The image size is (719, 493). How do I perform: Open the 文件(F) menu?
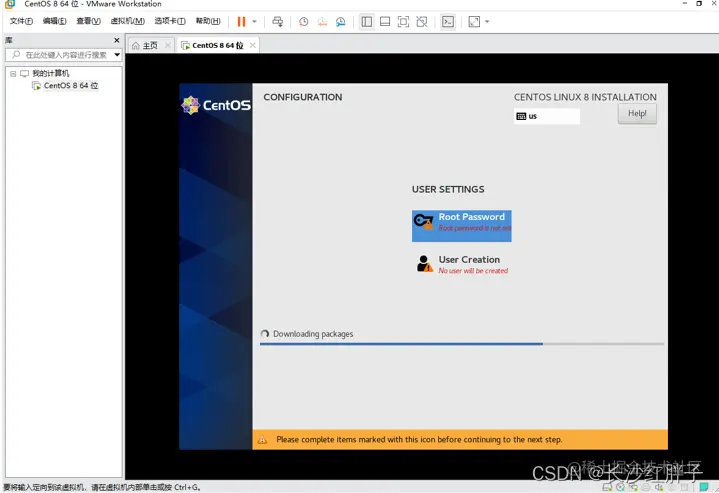click(22, 21)
